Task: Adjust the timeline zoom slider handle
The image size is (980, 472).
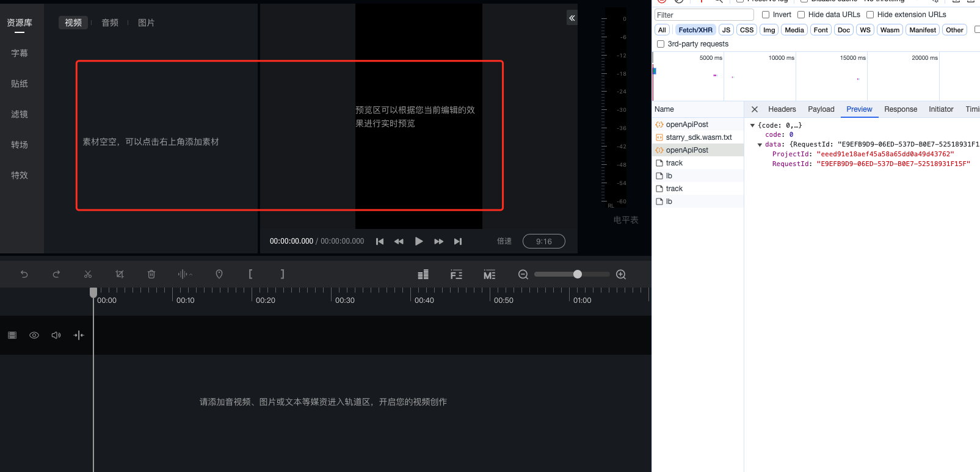Action: click(578, 274)
